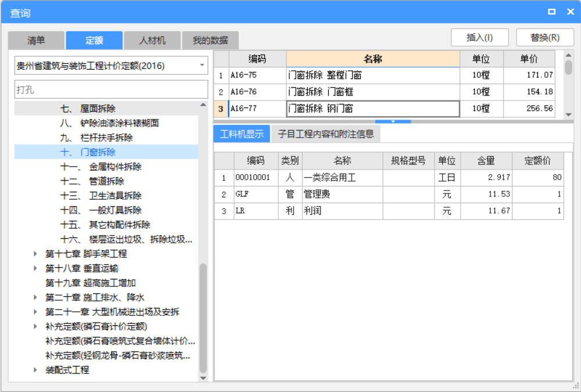This screenshot has height=392, width=581.
Task: Select the 一类综合用工 row name
Action: [343, 178]
